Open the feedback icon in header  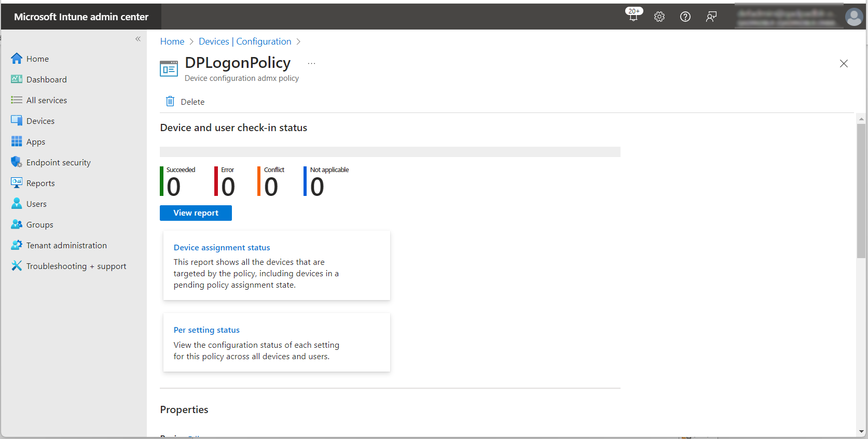pos(711,17)
